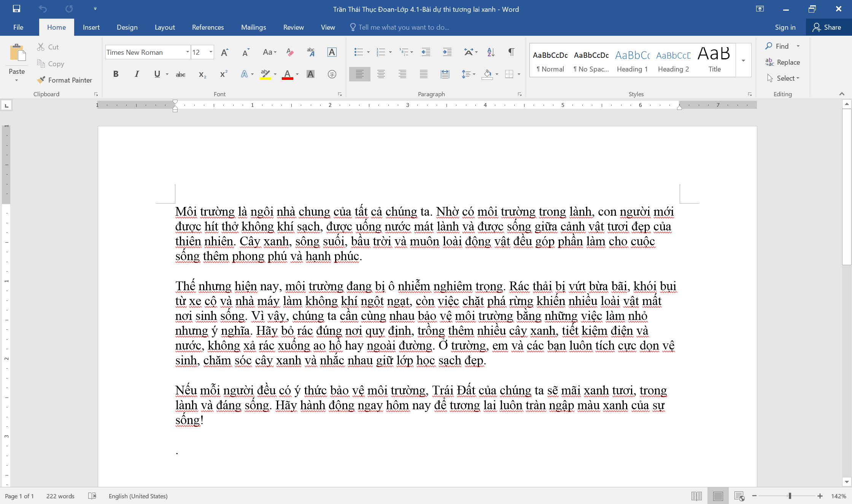Start a numbered list
The image size is (852, 504).
pos(380,52)
